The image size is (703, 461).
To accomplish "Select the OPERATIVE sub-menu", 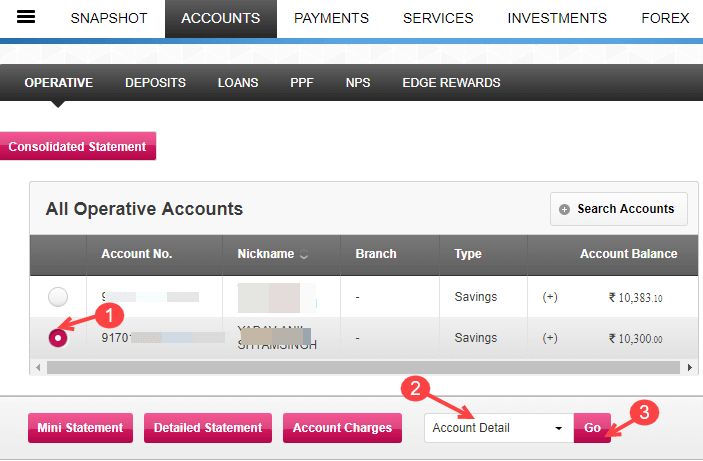I will 59,83.
